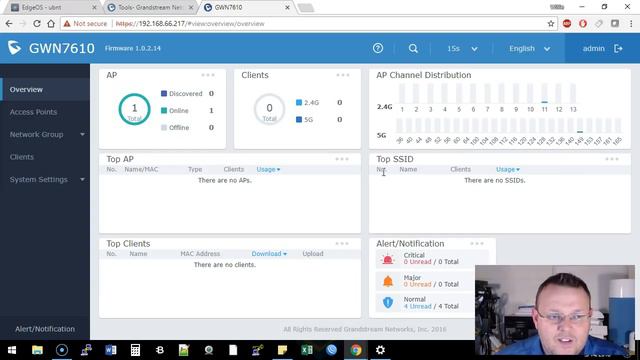Viewport: 640px width, 360px height.
Task: Click the Major orange bell icon
Action: [x=388, y=281]
